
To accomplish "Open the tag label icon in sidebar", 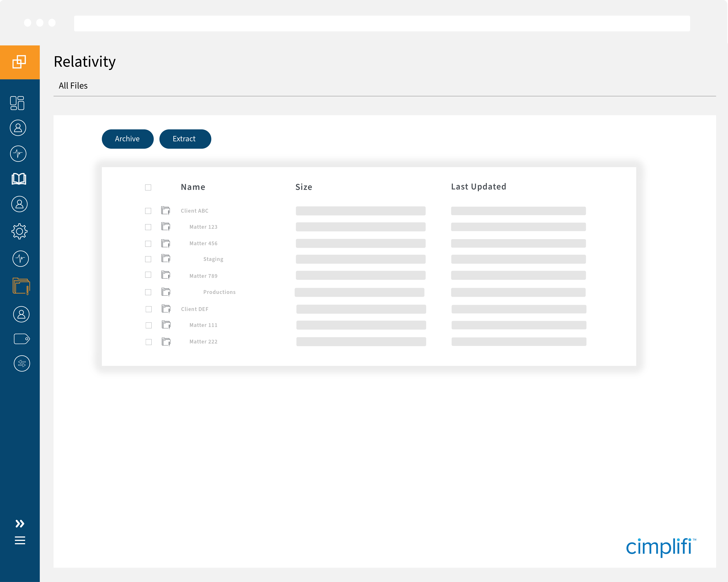I will coord(22,339).
